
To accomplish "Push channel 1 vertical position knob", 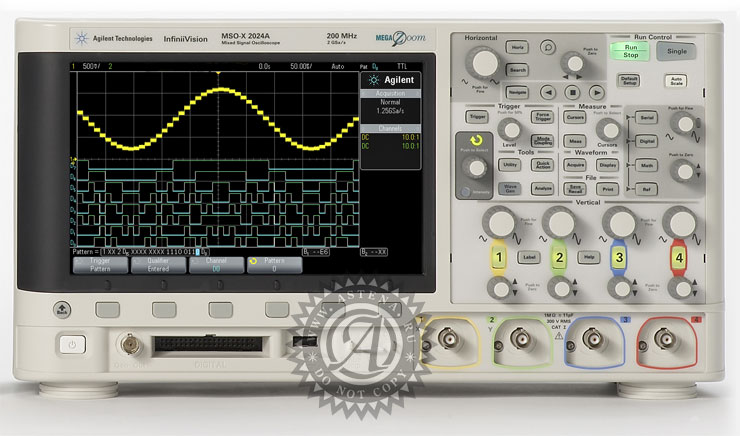I will [x=500, y=288].
